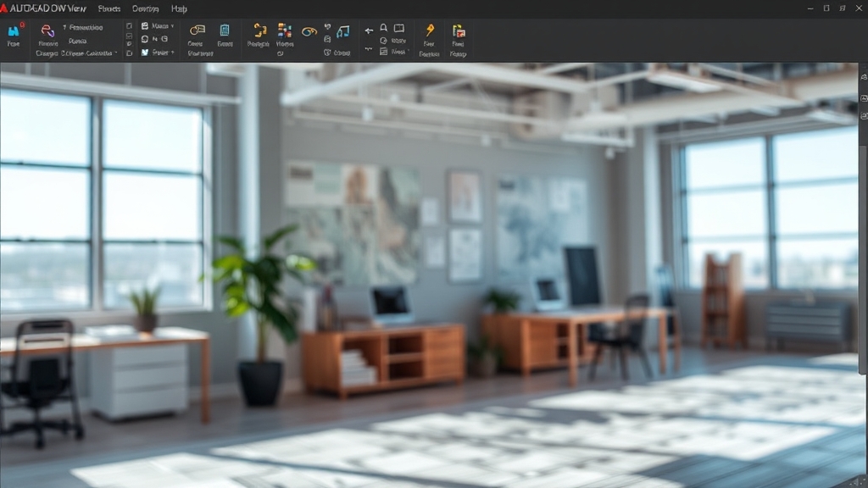Open the menu entry just before Help
Screen dimensions: 868x488
[x=146, y=8]
